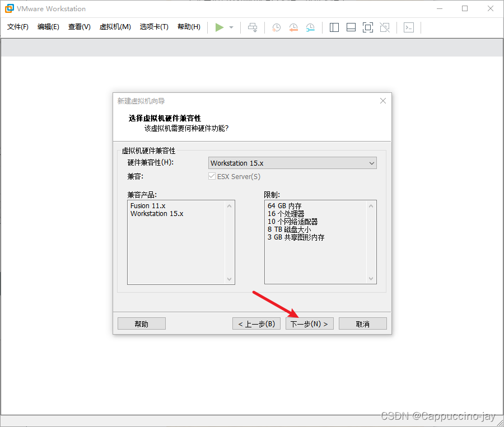Click down arrow of 兼容产品 list scrollbar

coord(229,279)
